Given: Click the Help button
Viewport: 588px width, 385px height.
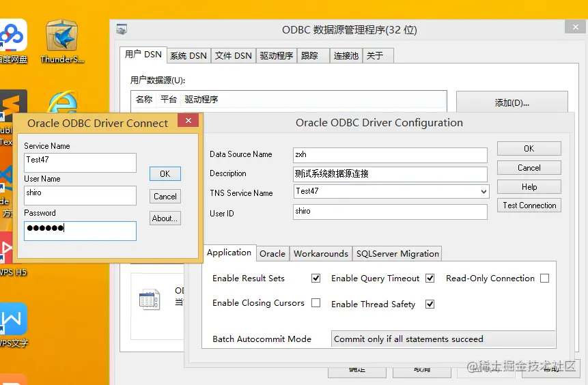Looking at the screenshot, I should coord(529,186).
